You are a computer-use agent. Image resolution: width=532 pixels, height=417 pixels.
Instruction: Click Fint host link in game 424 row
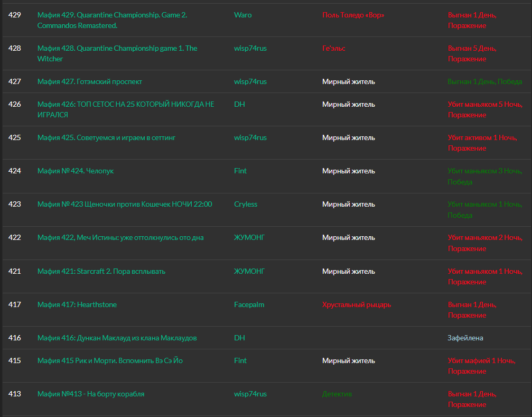coord(240,171)
